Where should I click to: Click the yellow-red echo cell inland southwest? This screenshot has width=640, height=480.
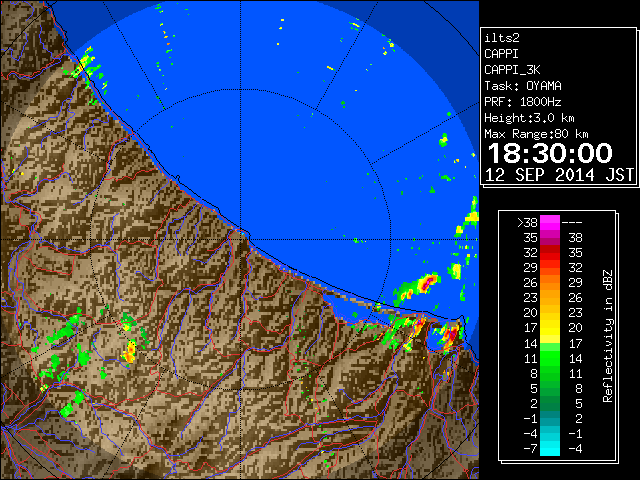(x=130, y=352)
